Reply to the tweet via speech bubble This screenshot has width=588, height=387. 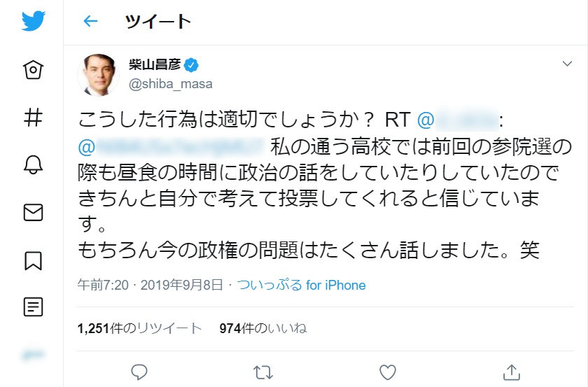139,371
